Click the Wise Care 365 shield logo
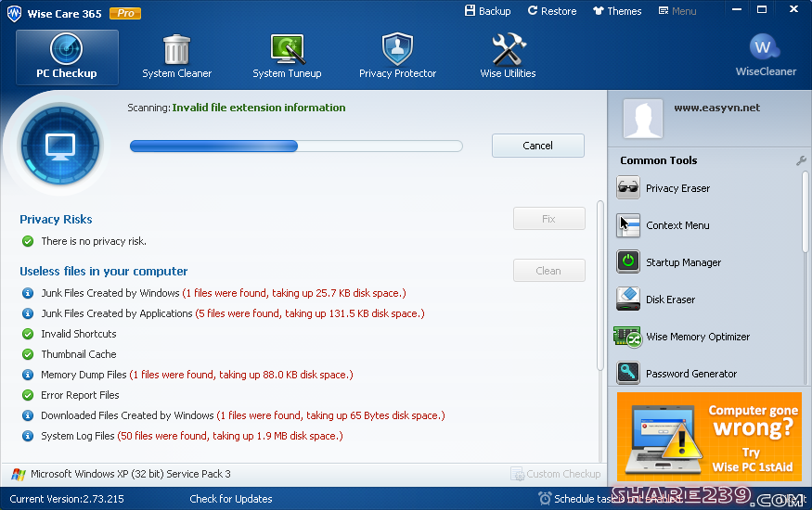812x510 pixels. [x=14, y=13]
